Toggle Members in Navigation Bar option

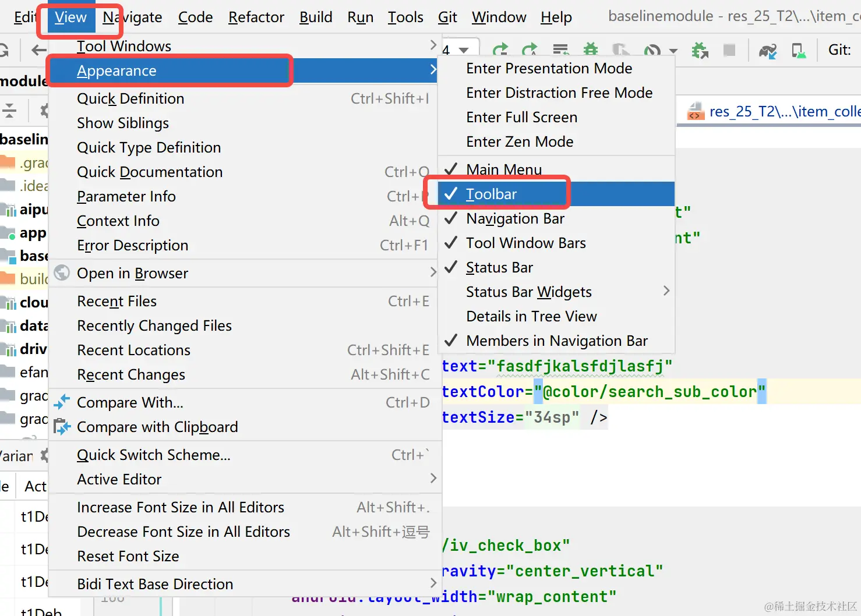556,341
